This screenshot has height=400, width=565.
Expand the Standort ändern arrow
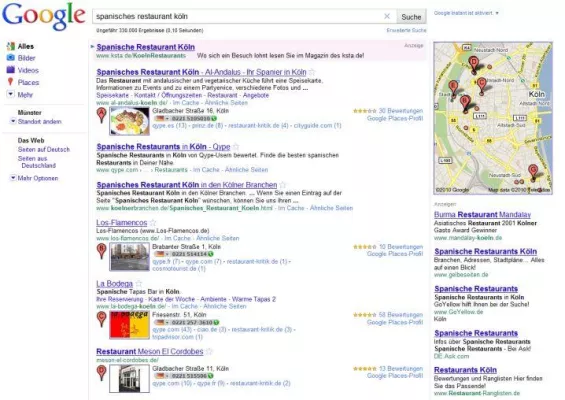pos(13,121)
